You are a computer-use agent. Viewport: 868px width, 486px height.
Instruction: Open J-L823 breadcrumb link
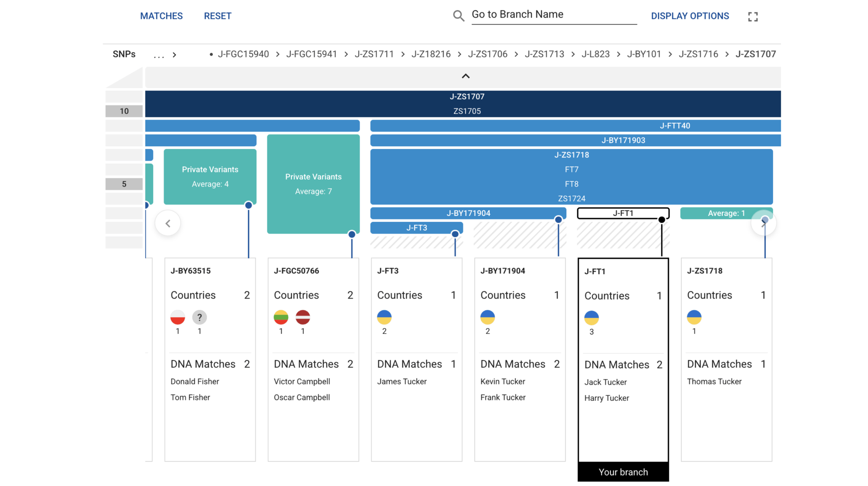pos(595,54)
